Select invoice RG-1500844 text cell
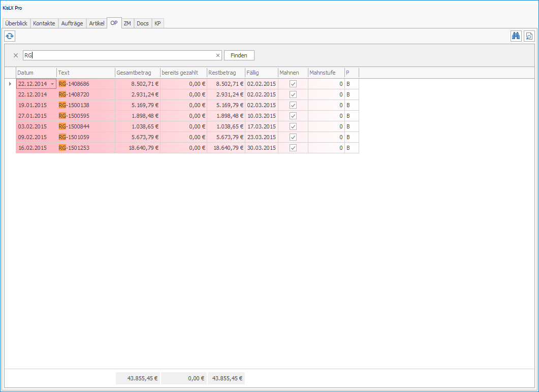The image size is (539, 392). coord(85,126)
